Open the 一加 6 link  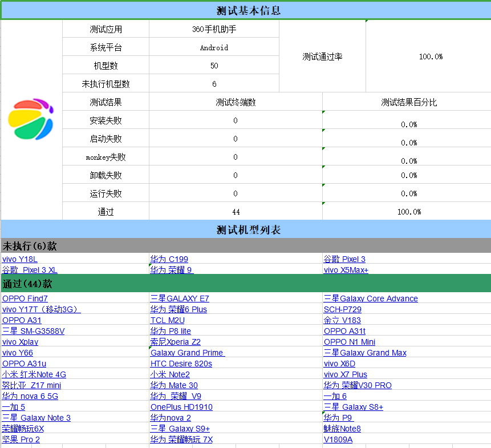click(335, 396)
